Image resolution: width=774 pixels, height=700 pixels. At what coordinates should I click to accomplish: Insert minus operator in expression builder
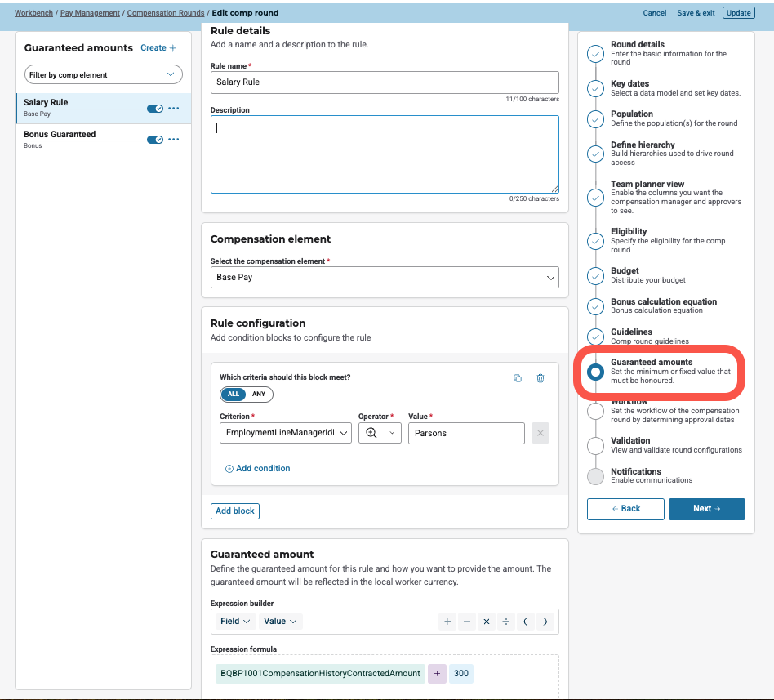(467, 622)
